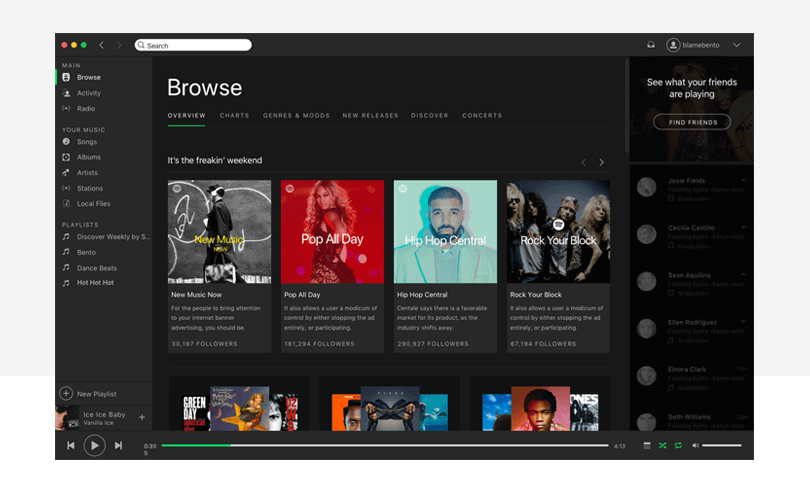
Task: Open Elnora Clark friend activity
Action: click(x=692, y=377)
